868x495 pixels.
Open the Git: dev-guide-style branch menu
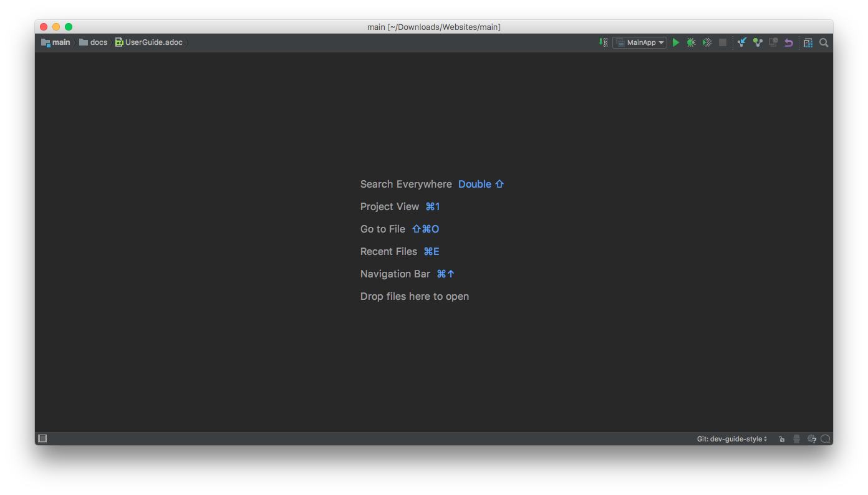tap(732, 439)
